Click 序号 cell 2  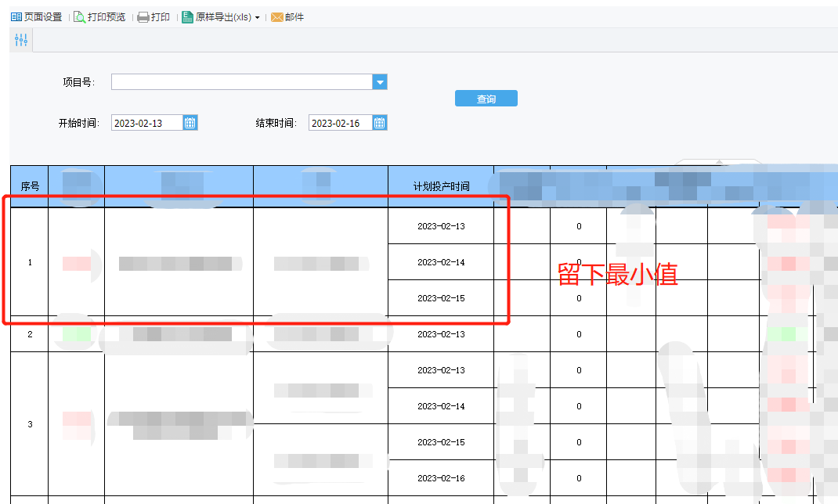click(30, 334)
